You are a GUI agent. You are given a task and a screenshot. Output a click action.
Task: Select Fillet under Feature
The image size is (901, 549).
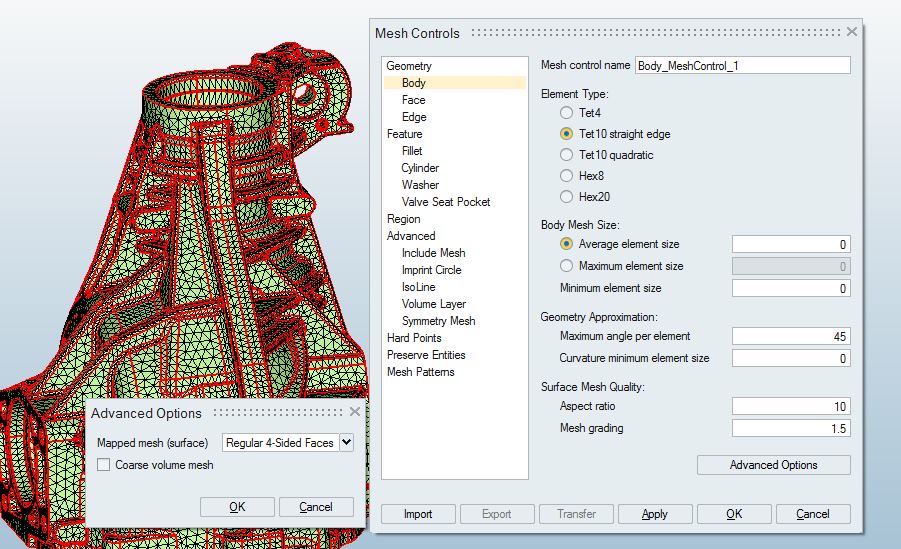tap(412, 151)
